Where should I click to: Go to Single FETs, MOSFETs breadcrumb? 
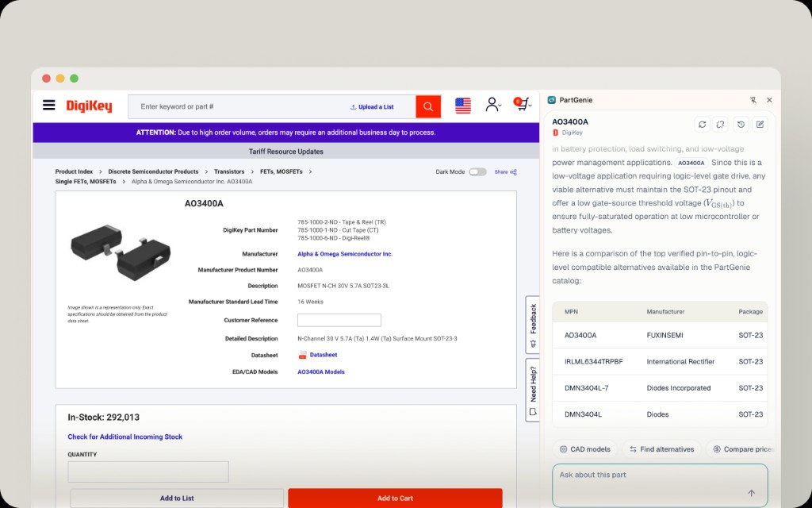86,182
